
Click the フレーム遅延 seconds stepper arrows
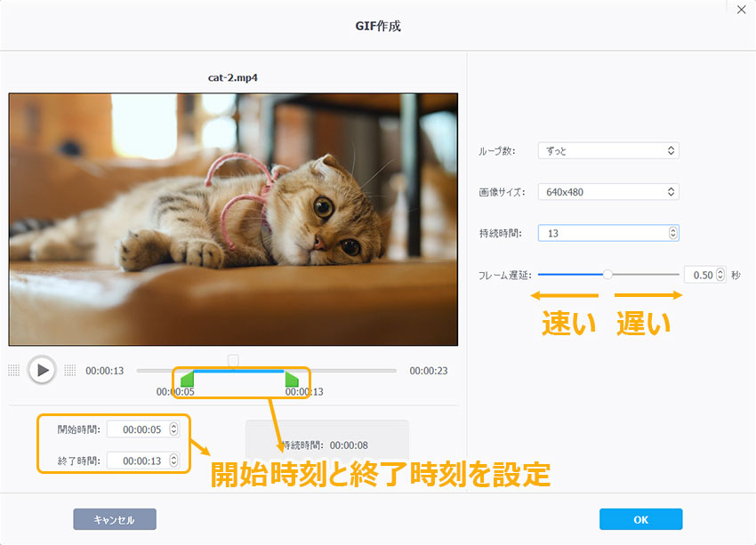[x=720, y=275]
